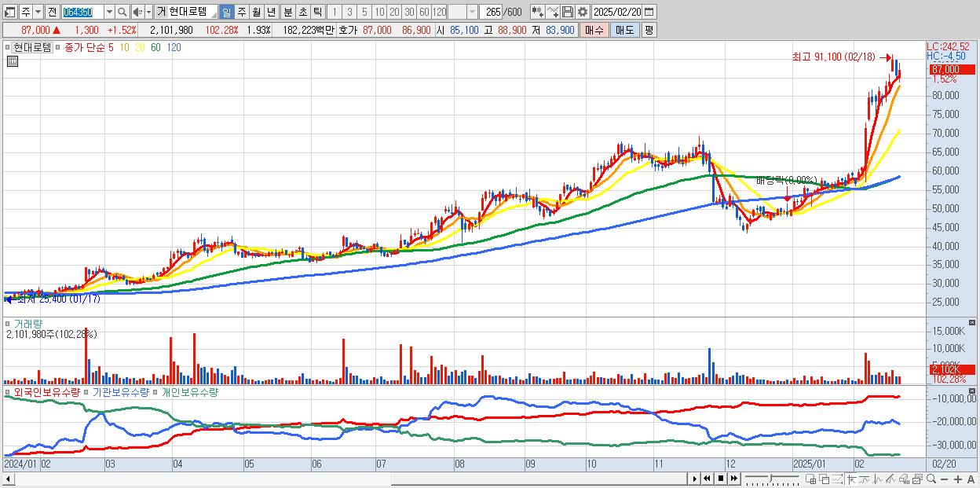The width and height of the screenshot is (980, 488).
Task: Click the overlapping windows icon in bottom toolbar
Action: 824,479
